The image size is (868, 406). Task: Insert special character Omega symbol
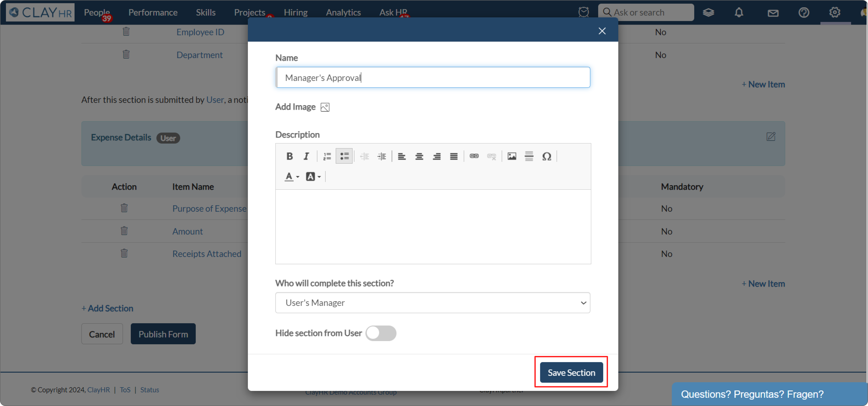(x=546, y=156)
